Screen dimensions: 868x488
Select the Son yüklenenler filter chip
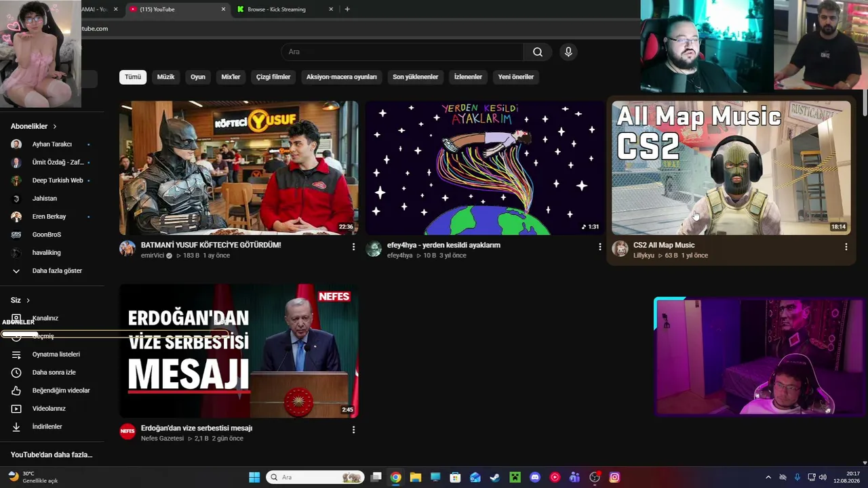tap(416, 77)
